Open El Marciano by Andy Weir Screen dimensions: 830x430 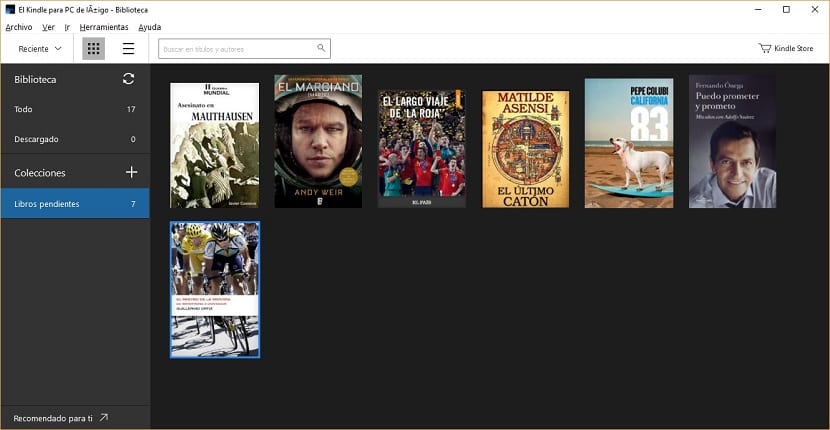(318, 141)
